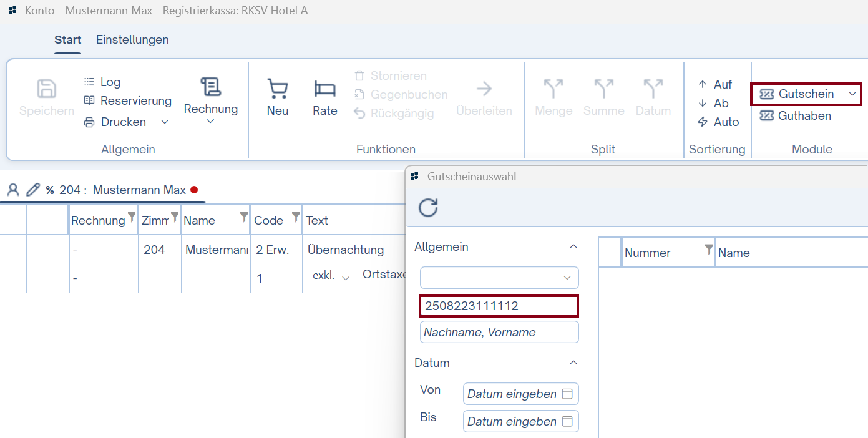Viewport: 868px width, 438px height.
Task: Open the Reservierung book icon
Action: (89, 101)
